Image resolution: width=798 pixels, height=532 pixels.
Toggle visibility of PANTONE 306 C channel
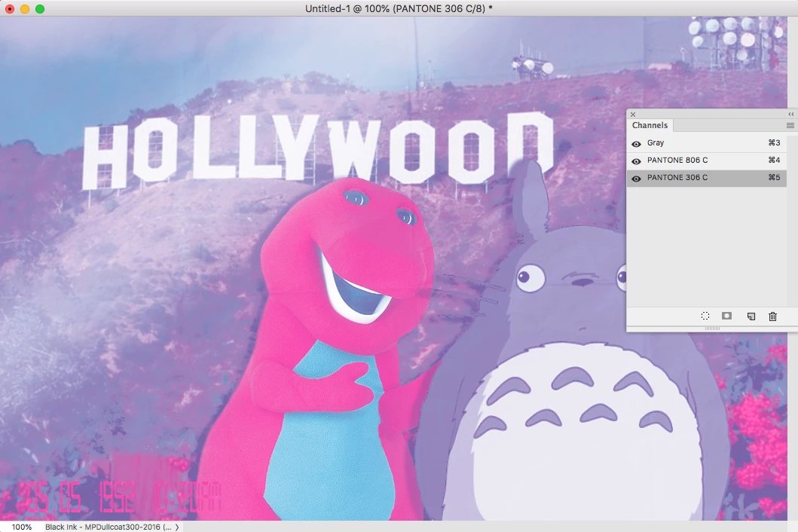click(x=636, y=179)
